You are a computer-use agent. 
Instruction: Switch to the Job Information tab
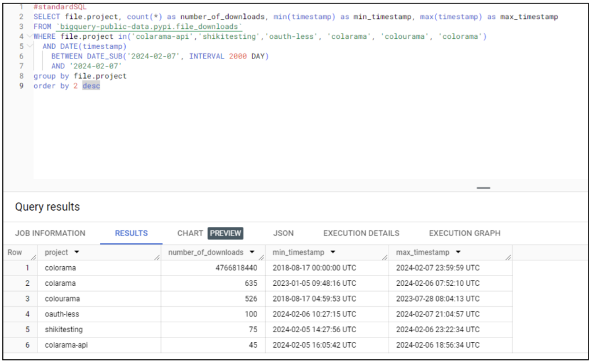[x=50, y=233]
